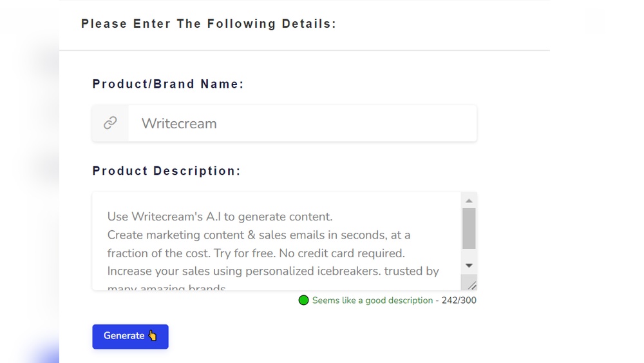Click "Seems like a good description" message

pos(372,300)
